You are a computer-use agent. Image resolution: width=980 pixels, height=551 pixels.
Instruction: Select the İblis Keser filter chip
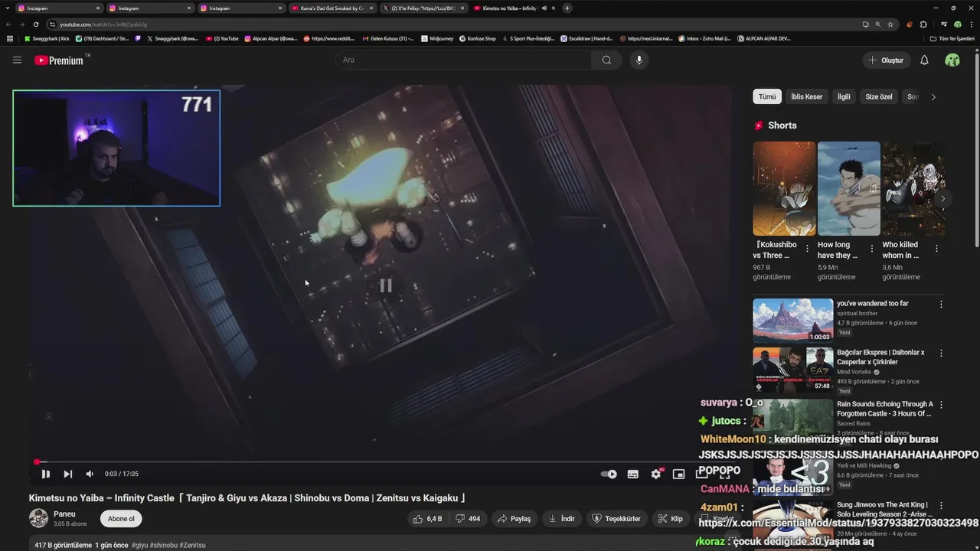pyautogui.click(x=807, y=96)
